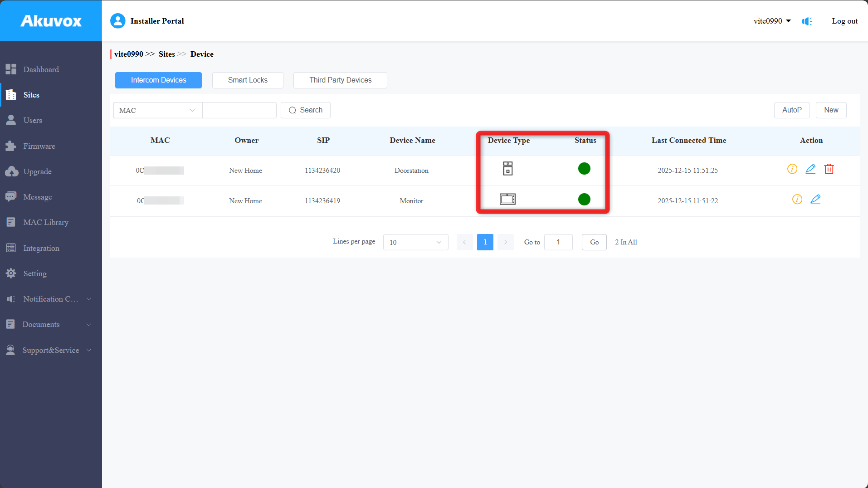Click last connected time 2025-12-15 11:51:22

tap(688, 201)
